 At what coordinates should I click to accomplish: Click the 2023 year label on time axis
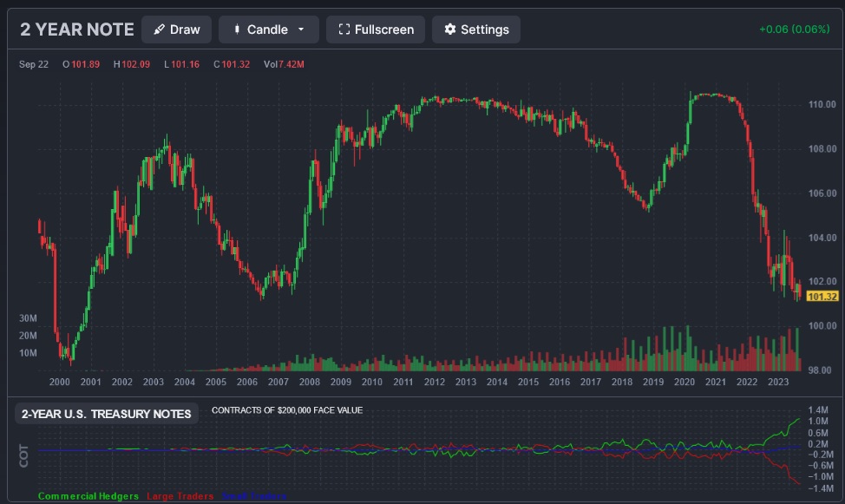coord(778,382)
